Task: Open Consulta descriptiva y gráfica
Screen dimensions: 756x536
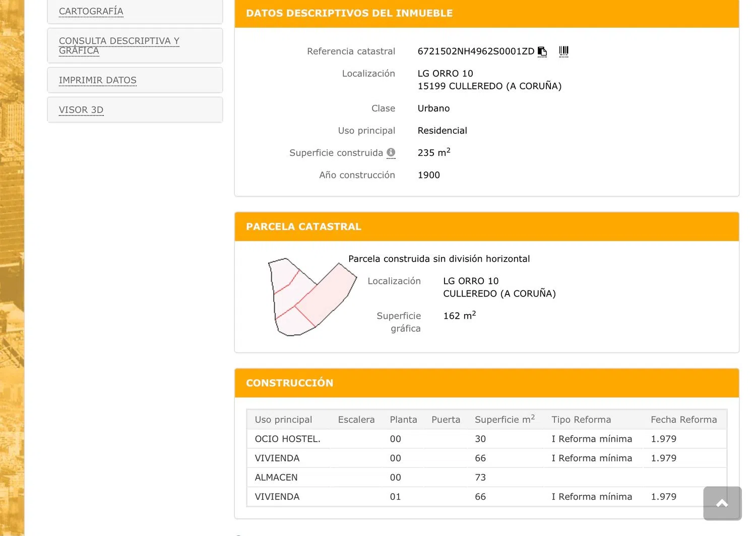Action: point(119,45)
